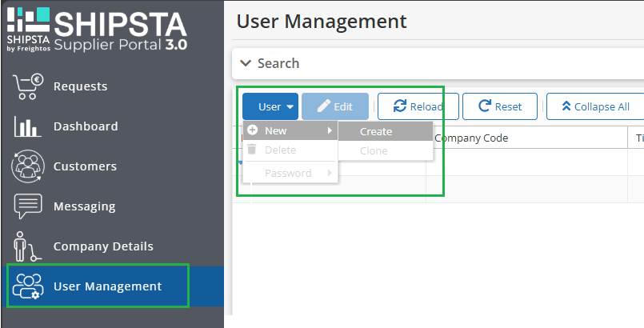
Task: Click the Reload button
Action: [418, 106]
